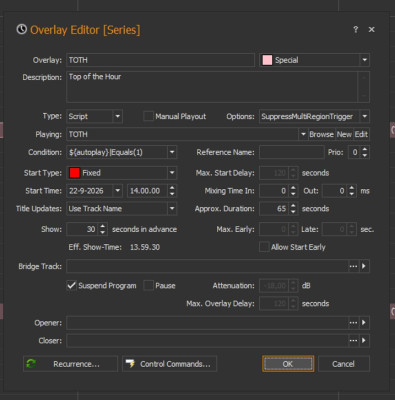Open help with the question mark icon

click(356, 30)
